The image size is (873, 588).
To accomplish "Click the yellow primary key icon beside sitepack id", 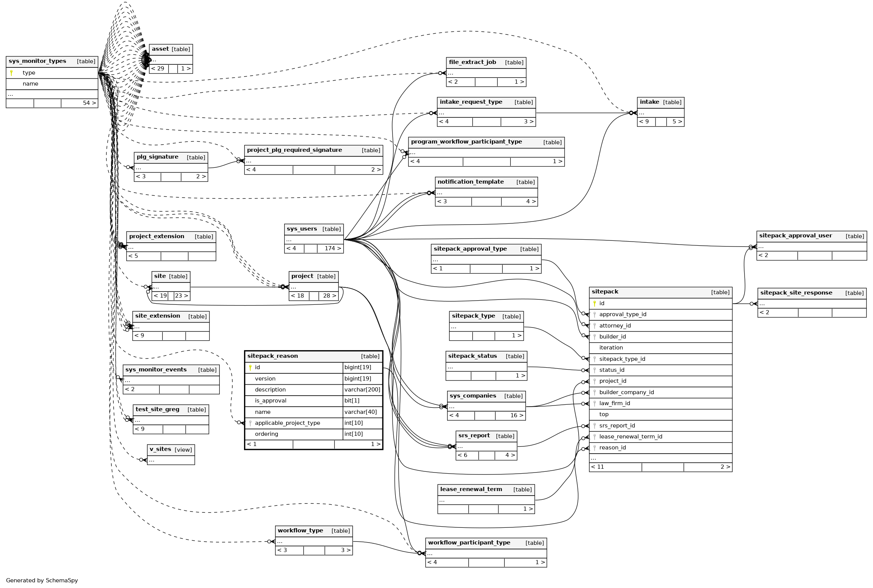I will tap(595, 303).
